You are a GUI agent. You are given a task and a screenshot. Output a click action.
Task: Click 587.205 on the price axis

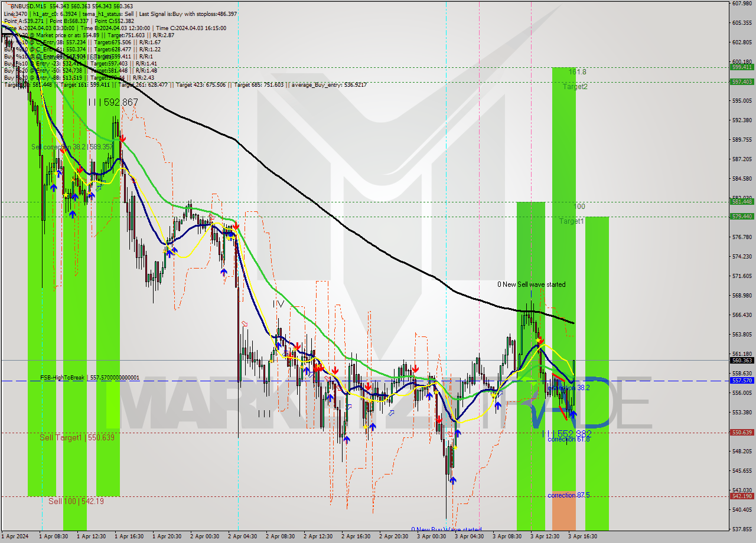[x=742, y=159]
